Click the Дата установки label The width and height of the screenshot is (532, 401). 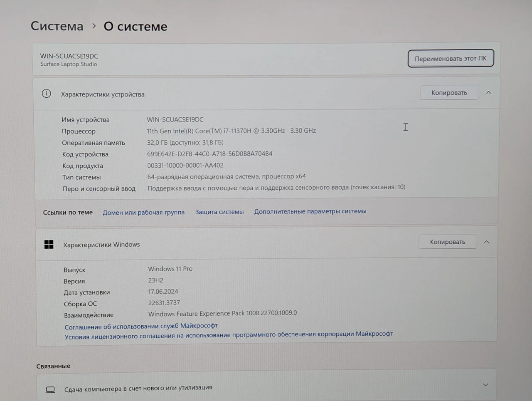87,292
